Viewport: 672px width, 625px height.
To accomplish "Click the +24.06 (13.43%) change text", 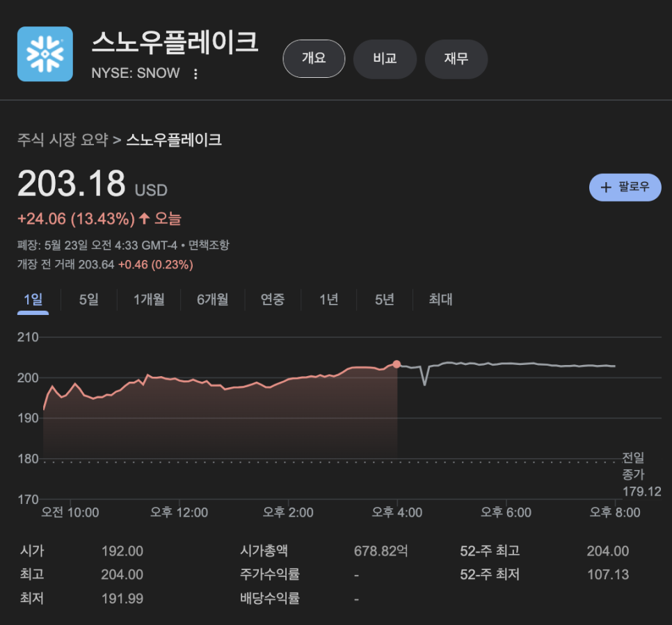I will (x=77, y=219).
